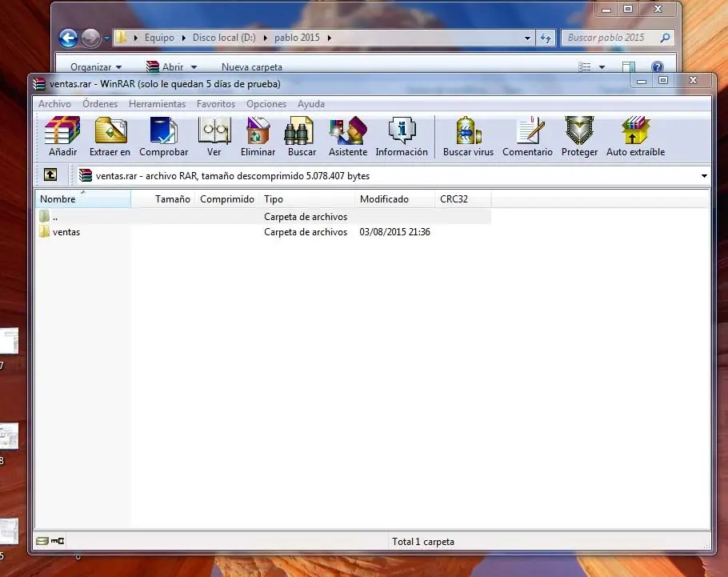Image resolution: width=728 pixels, height=577 pixels.
Task: Open Explorer address bar history dropdown
Action: [527, 38]
